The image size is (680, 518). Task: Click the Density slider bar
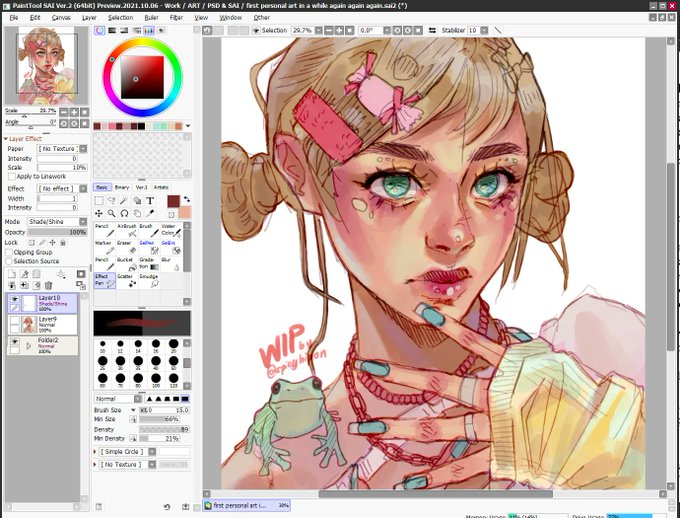[x=164, y=429]
